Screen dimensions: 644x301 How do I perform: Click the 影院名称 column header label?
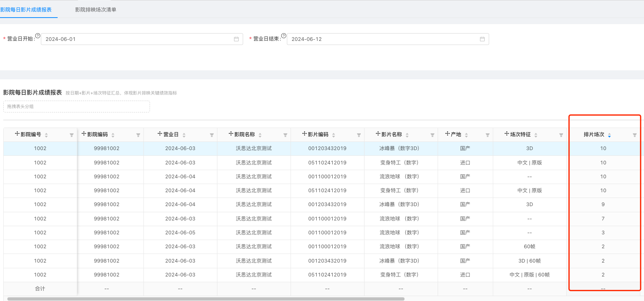coord(244,135)
